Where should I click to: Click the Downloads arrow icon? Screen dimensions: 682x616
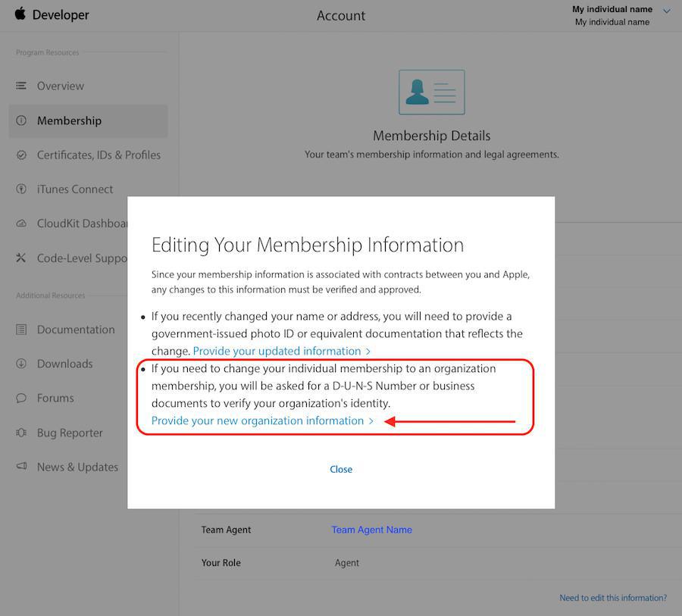tap(21, 364)
